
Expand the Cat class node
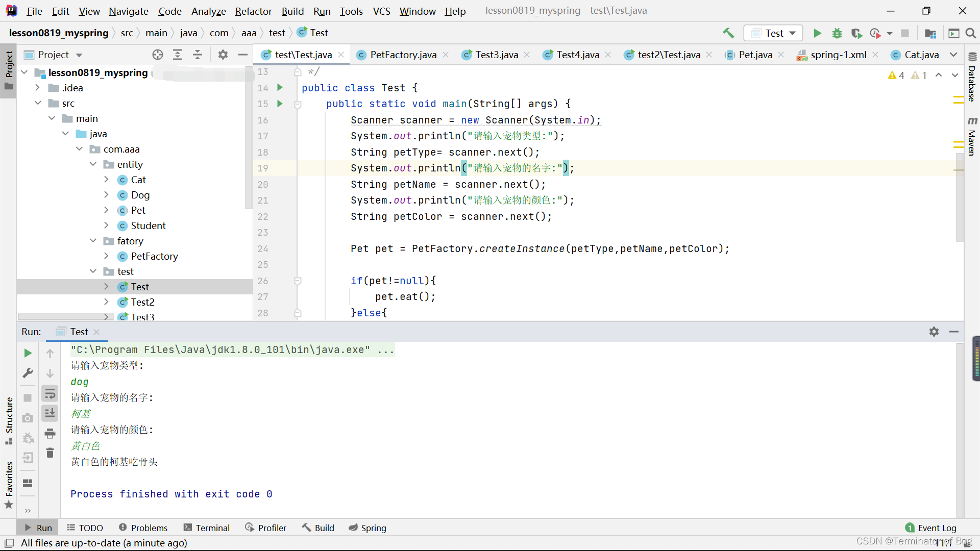click(x=106, y=180)
